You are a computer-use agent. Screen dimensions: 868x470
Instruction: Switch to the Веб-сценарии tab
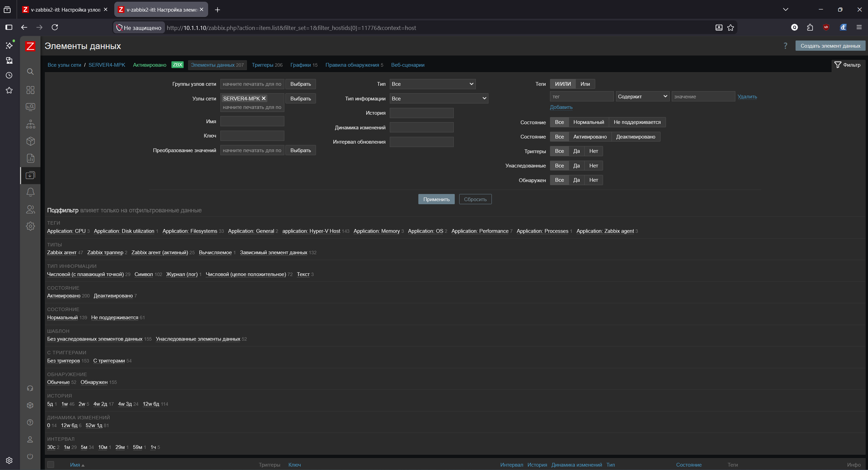point(407,65)
